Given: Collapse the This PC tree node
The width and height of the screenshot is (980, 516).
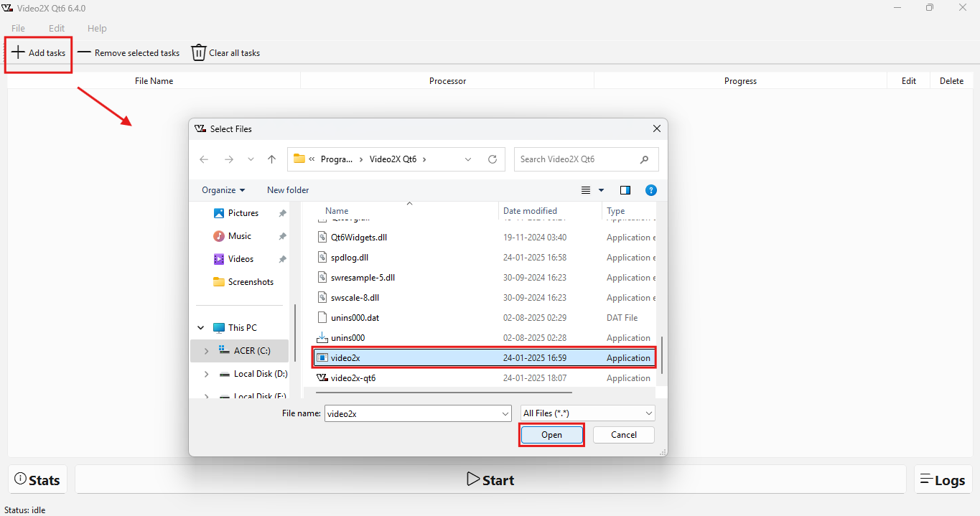Looking at the screenshot, I should click(x=201, y=328).
